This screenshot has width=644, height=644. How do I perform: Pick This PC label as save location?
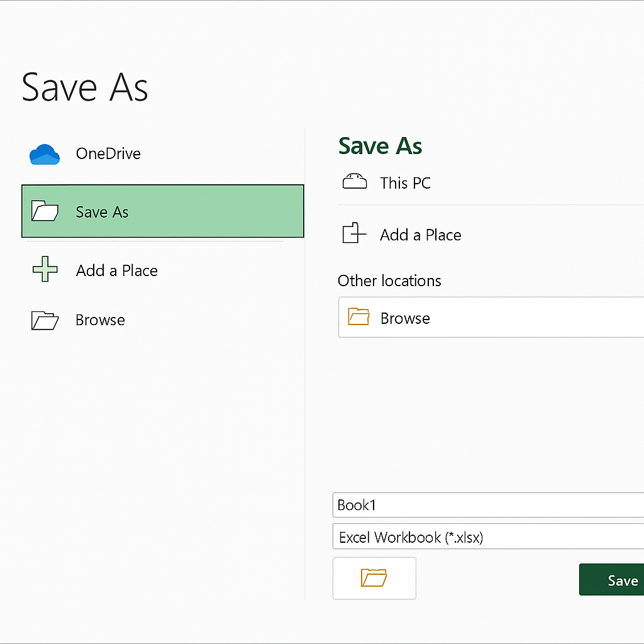[x=405, y=183]
